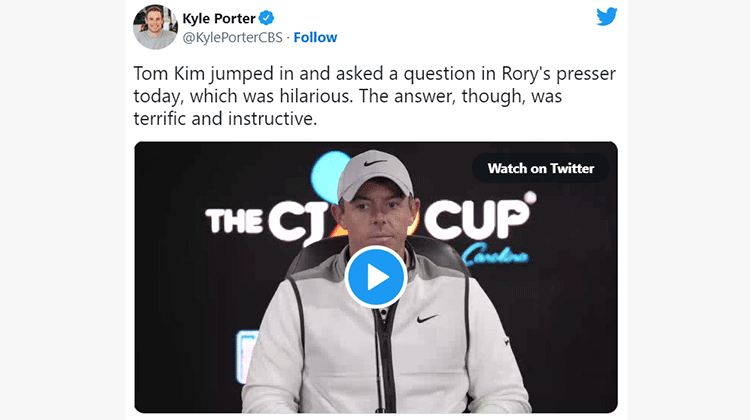Click the Watch on Twitter button

[x=540, y=168]
